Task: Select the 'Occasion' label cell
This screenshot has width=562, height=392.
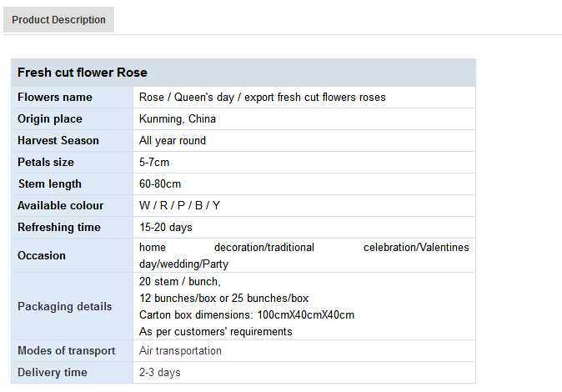Action: pos(42,256)
